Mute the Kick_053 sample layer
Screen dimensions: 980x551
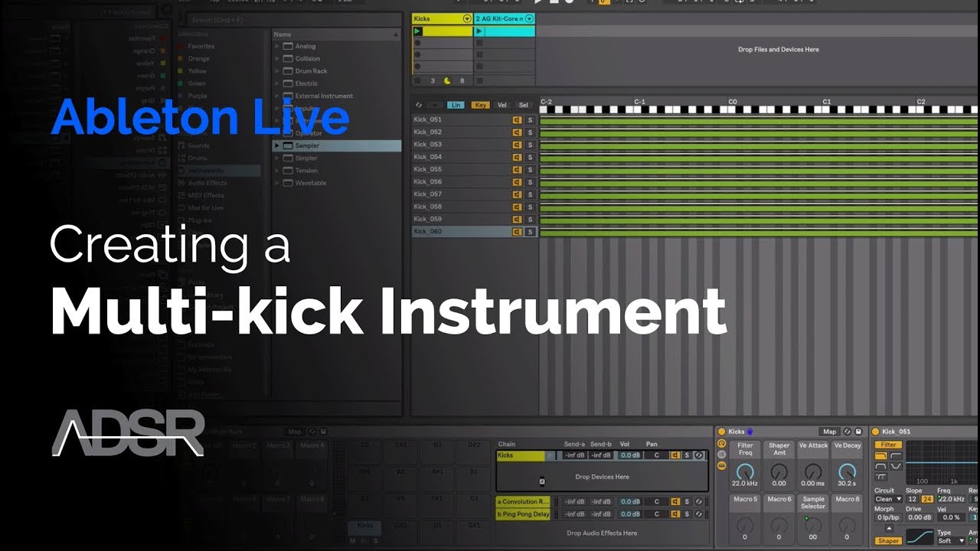coord(518,145)
